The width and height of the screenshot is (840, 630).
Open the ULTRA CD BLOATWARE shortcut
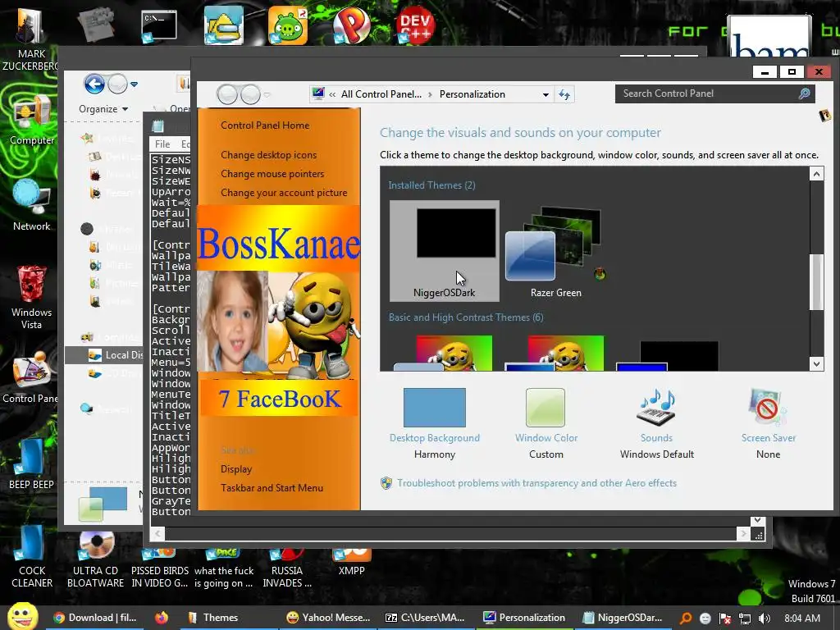tap(95, 559)
